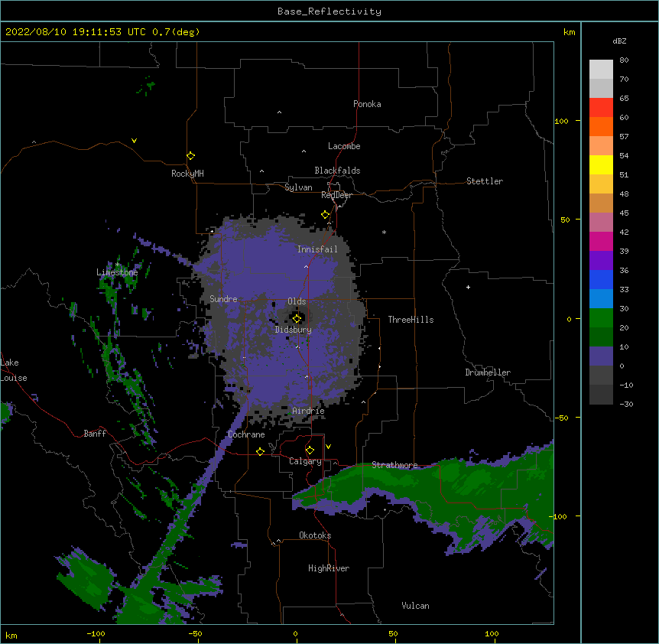Click the Drumheller label
Image resolution: width=659 pixels, height=644 pixels.
pyautogui.click(x=488, y=372)
